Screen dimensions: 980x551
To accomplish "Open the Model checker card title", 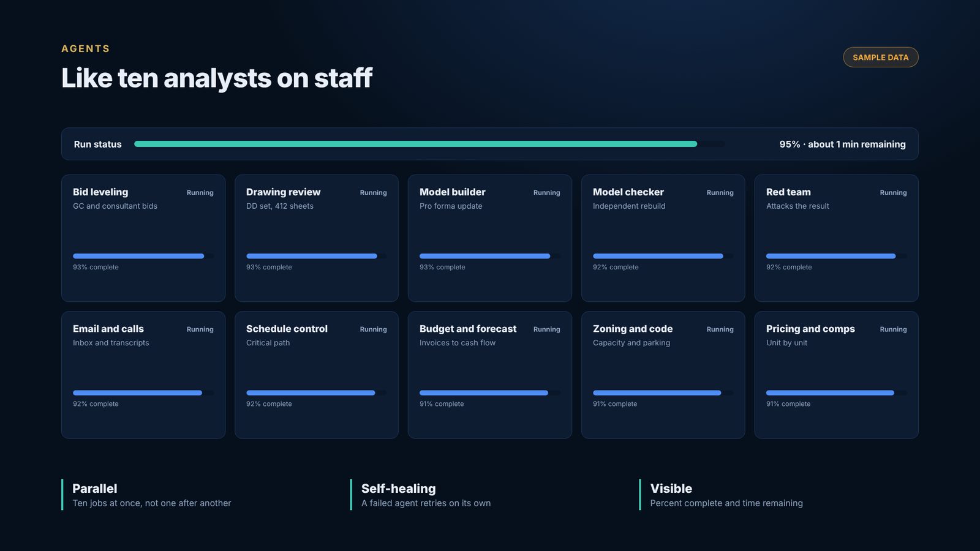I will pyautogui.click(x=628, y=192).
